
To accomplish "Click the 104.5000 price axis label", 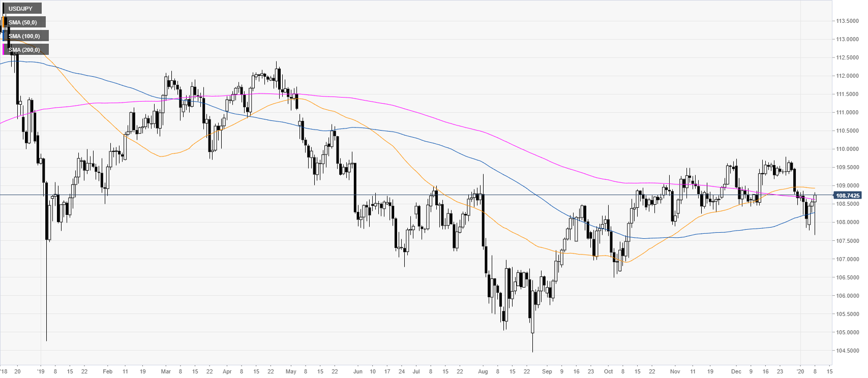I will pyautogui.click(x=847, y=351).
